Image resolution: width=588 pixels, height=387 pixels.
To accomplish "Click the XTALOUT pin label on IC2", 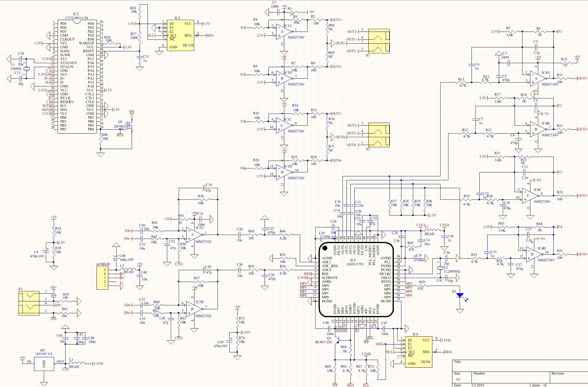I will [x=69, y=63].
